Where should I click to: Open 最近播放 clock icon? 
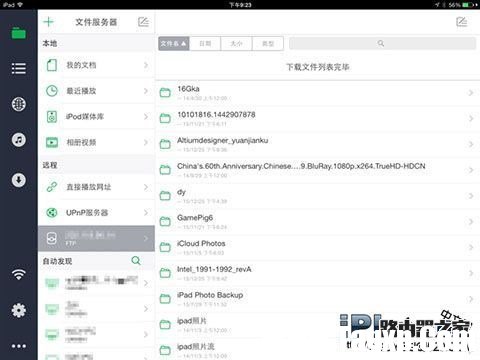[x=52, y=91]
